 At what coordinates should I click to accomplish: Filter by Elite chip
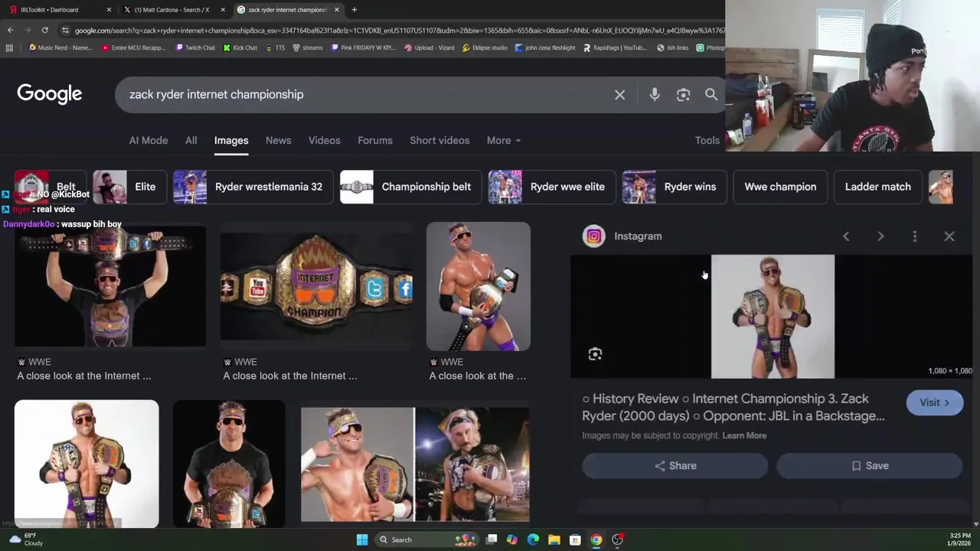click(129, 187)
